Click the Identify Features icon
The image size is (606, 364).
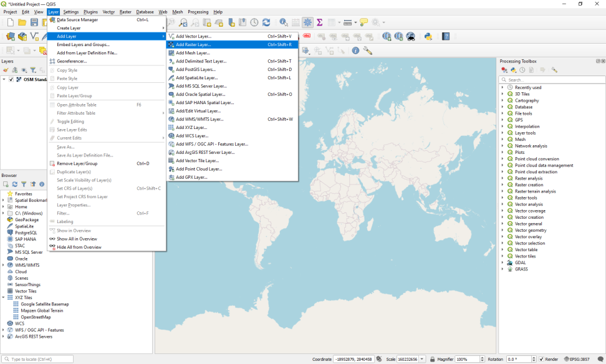click(284, 22)
